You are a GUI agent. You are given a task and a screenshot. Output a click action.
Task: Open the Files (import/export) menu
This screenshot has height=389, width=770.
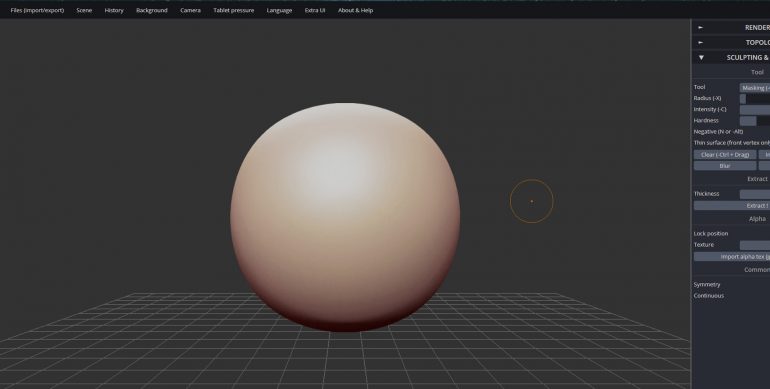pyautogui.click(x=37, y=10)
